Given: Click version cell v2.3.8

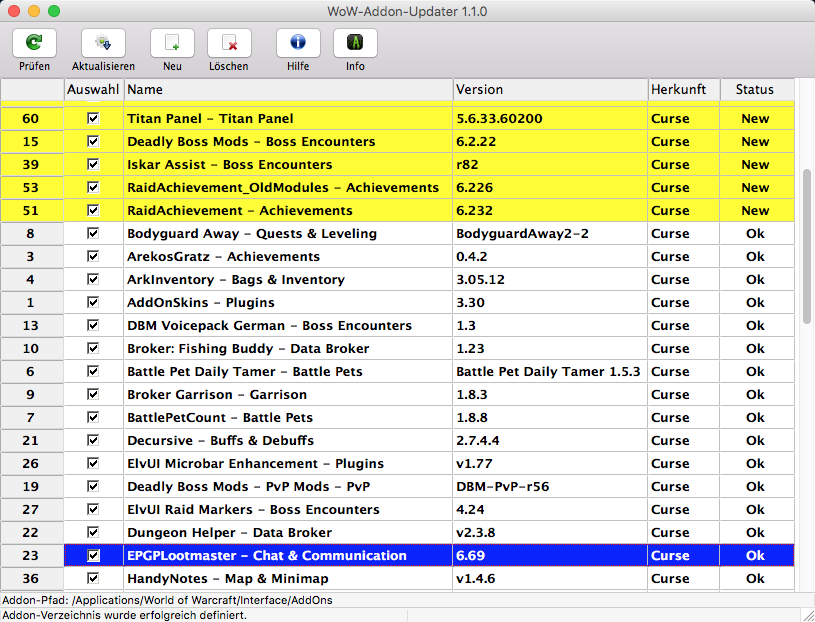Looking at the screenshot, I should coord(550,532).
